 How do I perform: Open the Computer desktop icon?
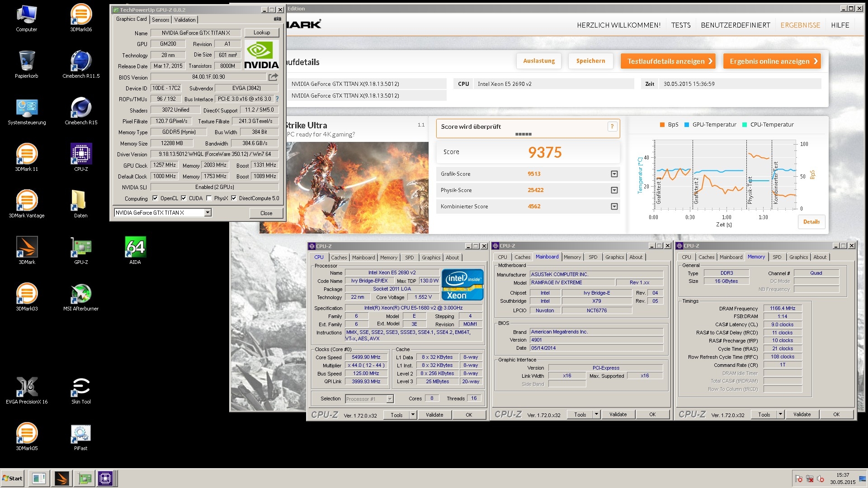[x=27, y=18]
